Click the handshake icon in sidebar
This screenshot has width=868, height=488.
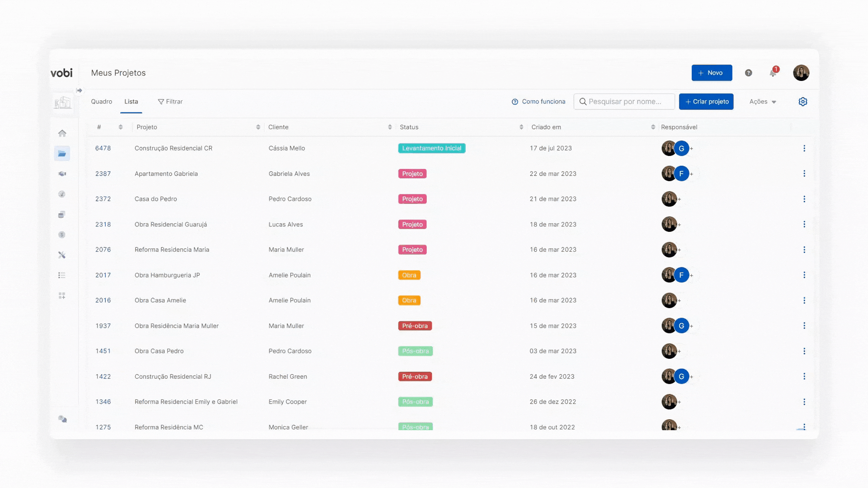point(62,174)
